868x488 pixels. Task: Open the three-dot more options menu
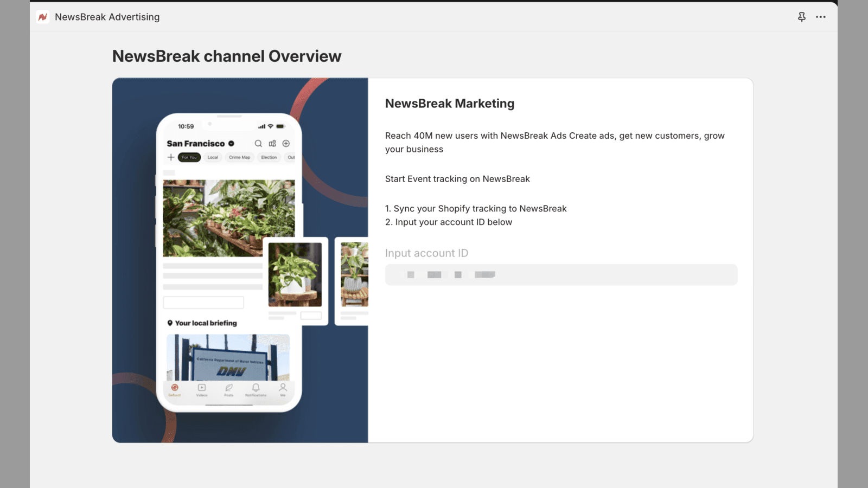821,17
